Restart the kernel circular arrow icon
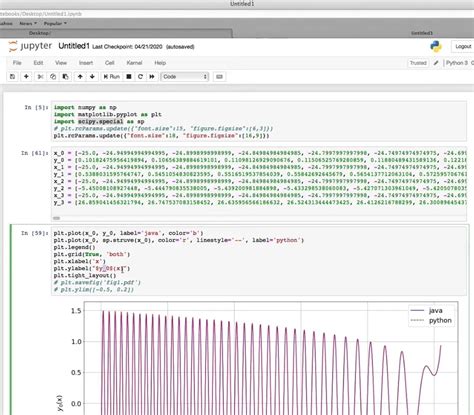This screenshot has height=415, width=474. coord(140,77)
